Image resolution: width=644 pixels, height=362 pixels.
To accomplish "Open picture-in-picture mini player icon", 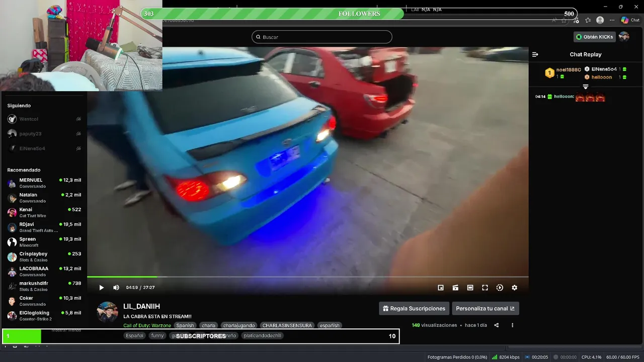I will tap(441, 288).
